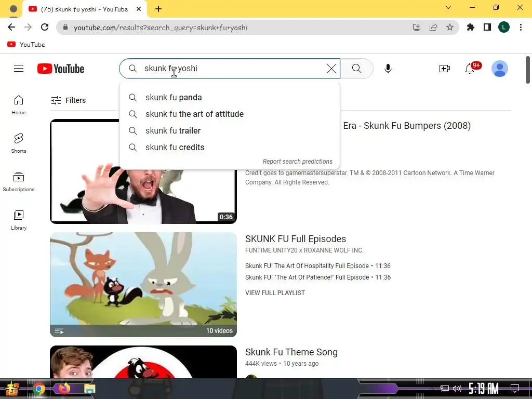Clear the search box with the X

pos(331,69)
